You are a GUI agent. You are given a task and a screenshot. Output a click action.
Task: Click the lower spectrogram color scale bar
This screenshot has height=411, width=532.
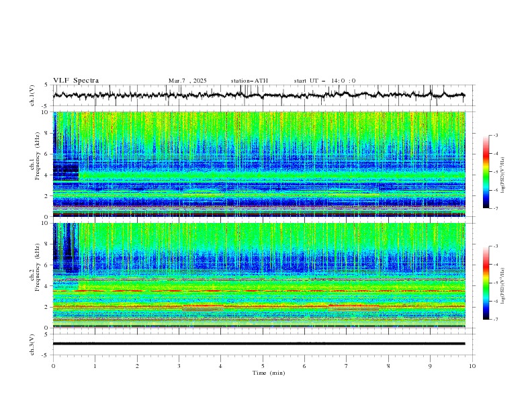[486, 283]
